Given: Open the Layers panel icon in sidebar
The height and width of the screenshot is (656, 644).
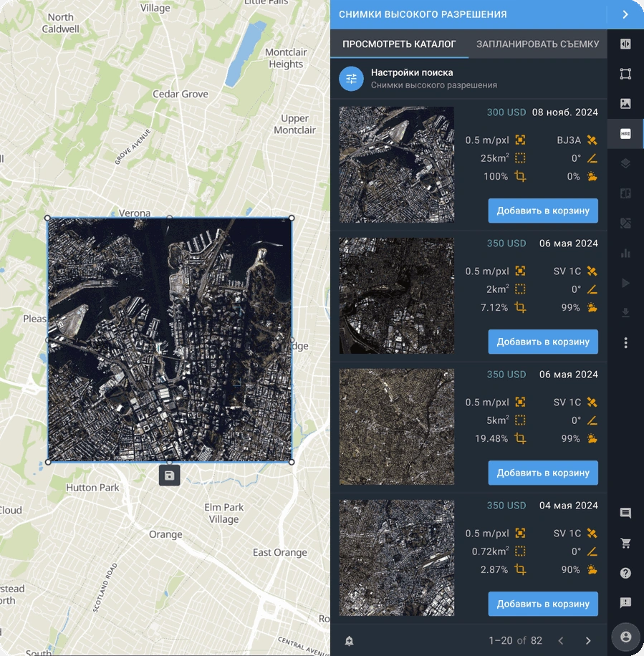Looking at the screenshot, I should pos(625,163).
